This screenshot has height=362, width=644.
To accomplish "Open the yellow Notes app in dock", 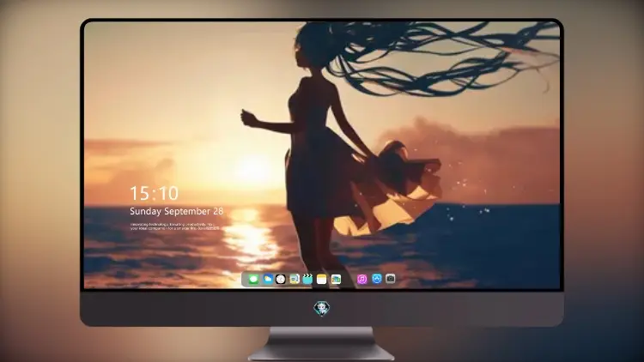I will [322, 280].
